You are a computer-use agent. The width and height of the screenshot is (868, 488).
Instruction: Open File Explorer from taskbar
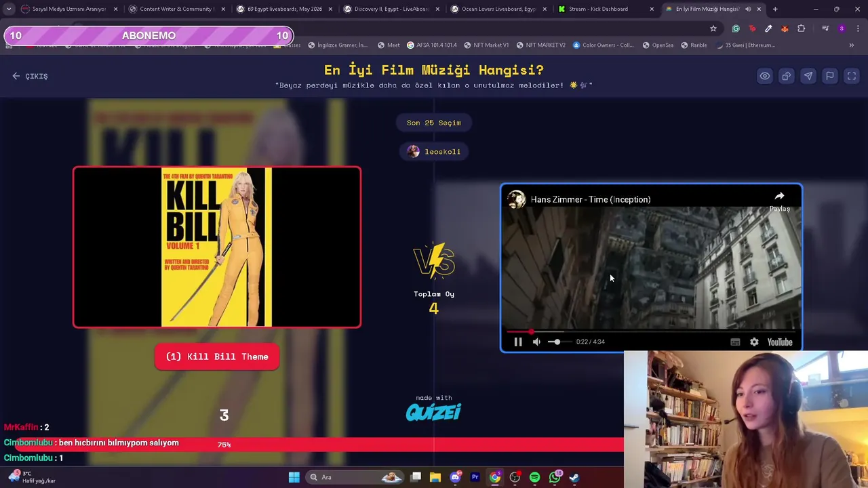click(x=435, y=477)
